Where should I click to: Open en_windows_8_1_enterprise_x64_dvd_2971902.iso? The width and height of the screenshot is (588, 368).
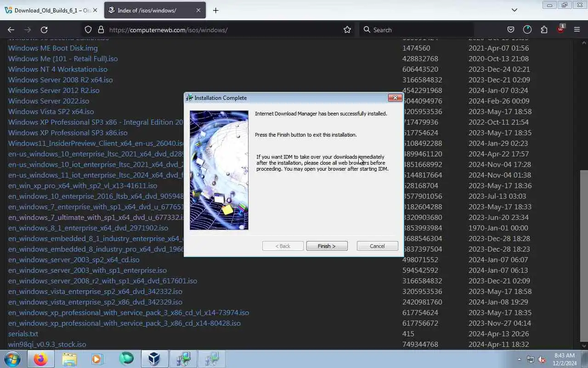(x=88, y=228)
